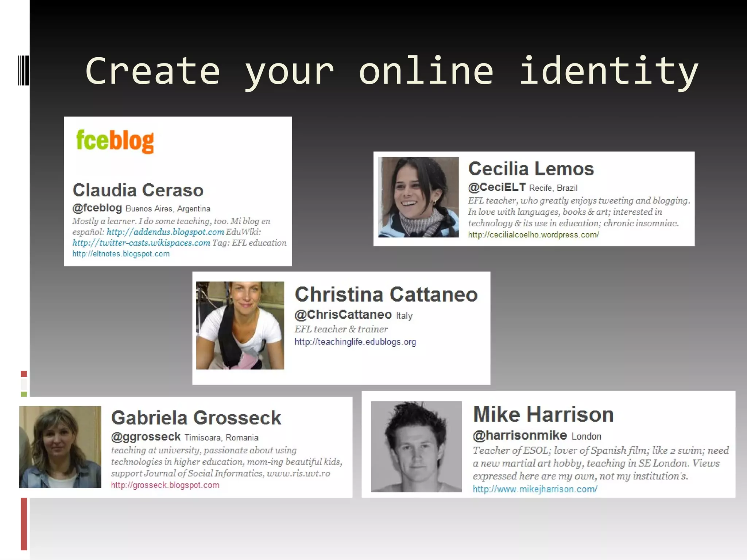The height and width of the screenshot is (560, 747).
Task: Click 'chronic insomniac' bio text
Action: pos(641,223)
